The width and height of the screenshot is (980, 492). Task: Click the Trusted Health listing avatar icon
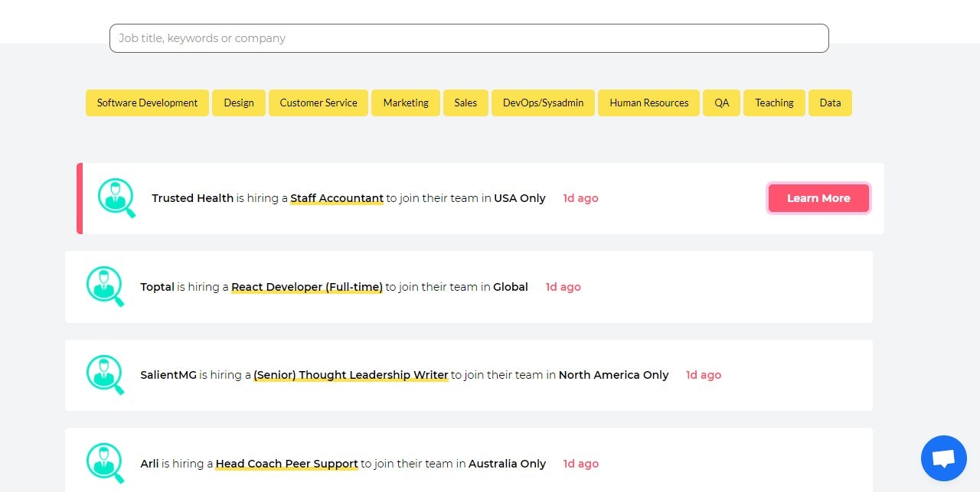coord(116,198)
